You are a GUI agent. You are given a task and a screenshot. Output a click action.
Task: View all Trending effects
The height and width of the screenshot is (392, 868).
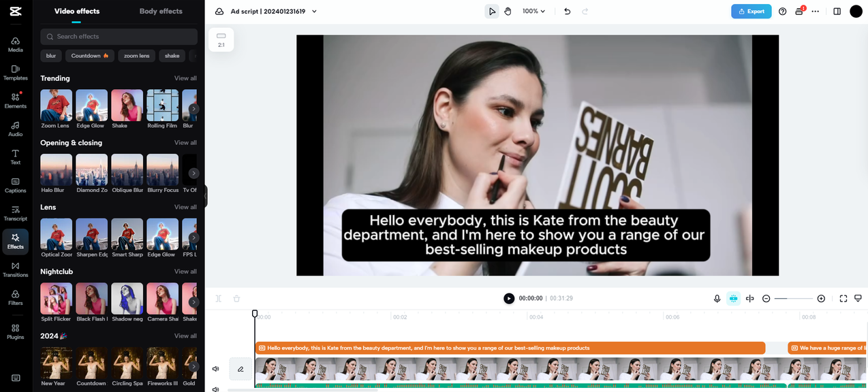(185, 78)
